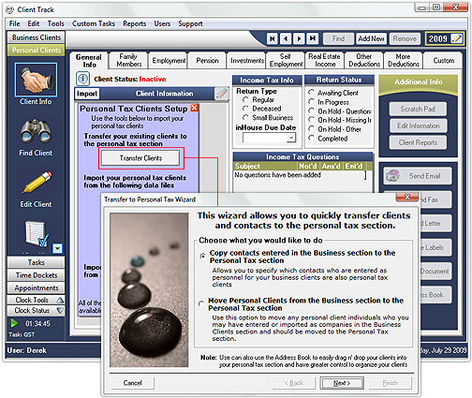This screenshot has height=398, width=472.
Task: Click the client status info icon
Action: (83, 79)
